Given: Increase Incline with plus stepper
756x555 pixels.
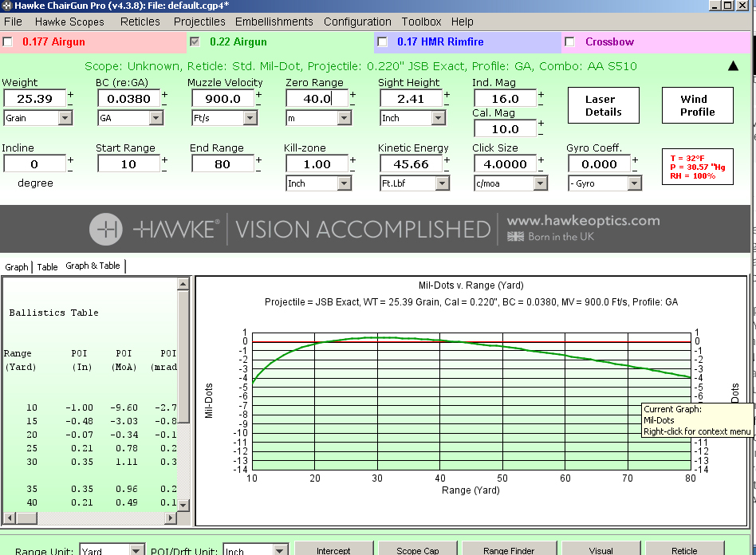Looking at the screenshot, I should click(70, 159).
